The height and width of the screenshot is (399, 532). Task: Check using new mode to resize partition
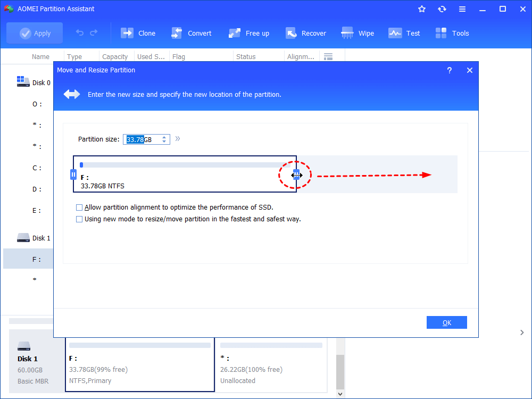click(79, 219)
